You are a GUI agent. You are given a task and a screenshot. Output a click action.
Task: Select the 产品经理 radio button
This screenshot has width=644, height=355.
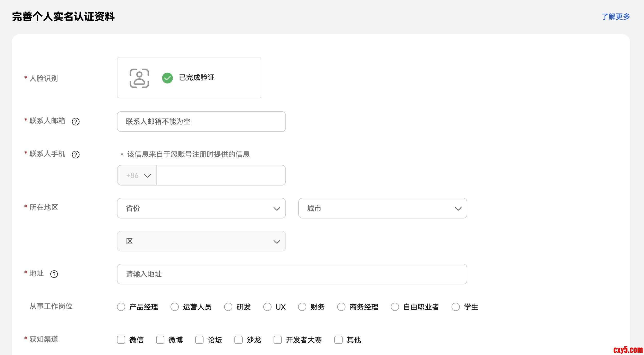click(121, 307)
